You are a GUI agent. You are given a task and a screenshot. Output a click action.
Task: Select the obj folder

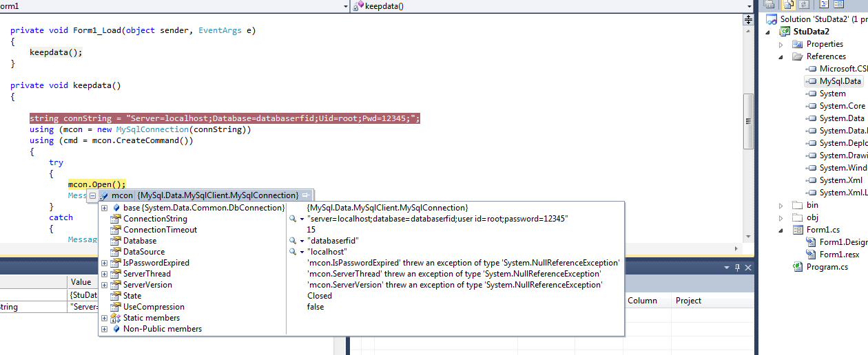tap(812, 217)
